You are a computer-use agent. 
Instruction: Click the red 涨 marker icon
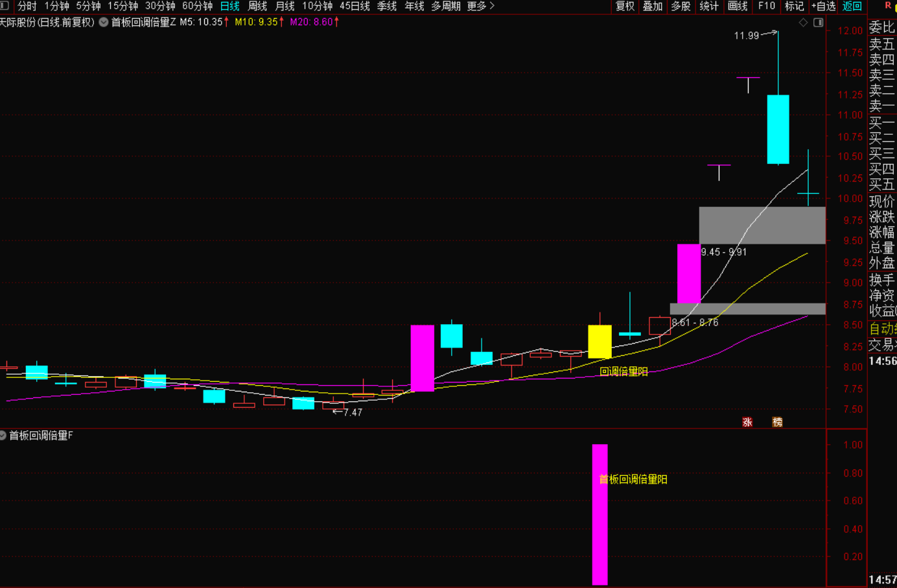pos(747,422)
